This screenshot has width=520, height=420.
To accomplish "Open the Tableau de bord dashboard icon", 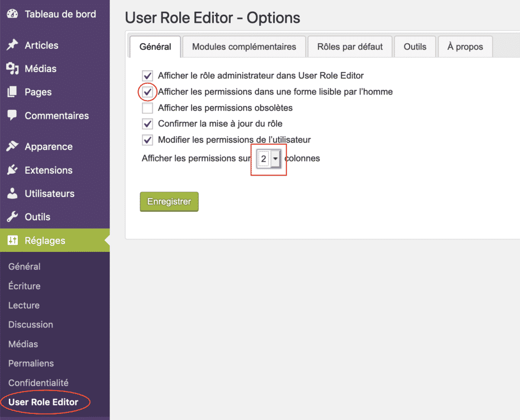I will pyautogui.click(x=12, y=14).
